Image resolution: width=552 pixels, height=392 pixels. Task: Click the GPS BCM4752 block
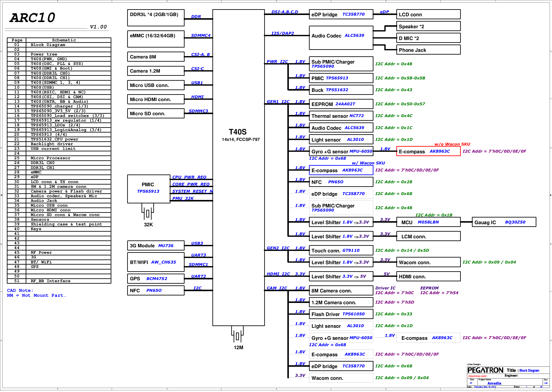coord(156,279)
